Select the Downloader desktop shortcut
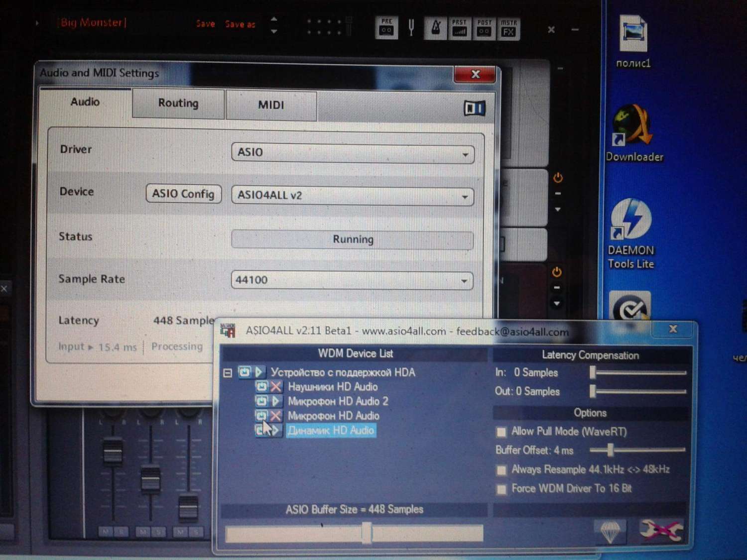 (x=634, y=133)
